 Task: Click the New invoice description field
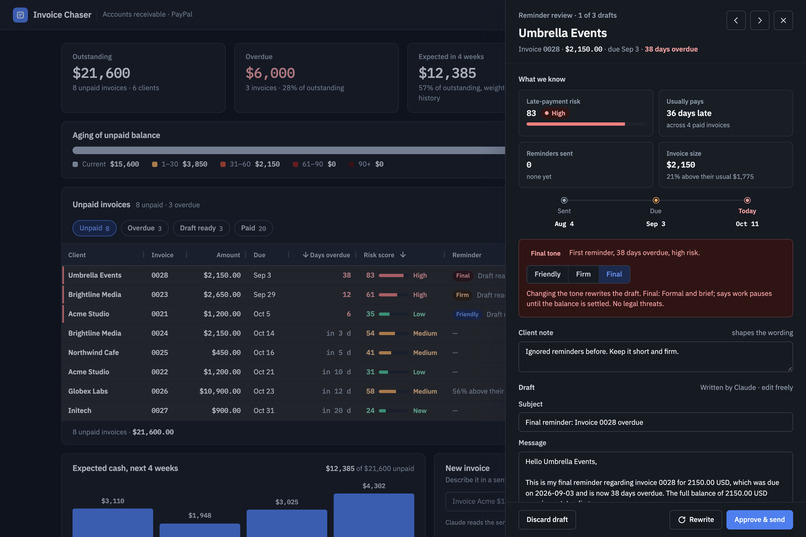pyautogui.click(x=475, y=501)
